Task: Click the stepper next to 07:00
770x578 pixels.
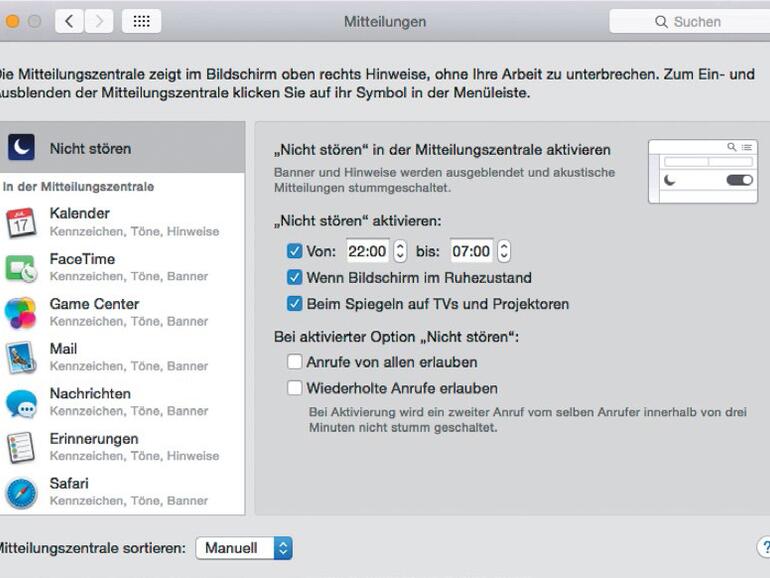Action: (x=504, y=251)
